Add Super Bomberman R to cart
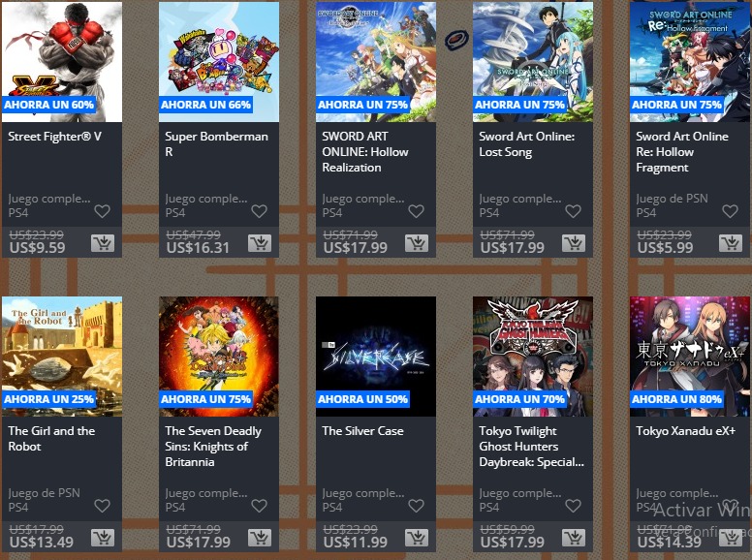The height and width of the screenshot is (560, 752). (260, 243)
